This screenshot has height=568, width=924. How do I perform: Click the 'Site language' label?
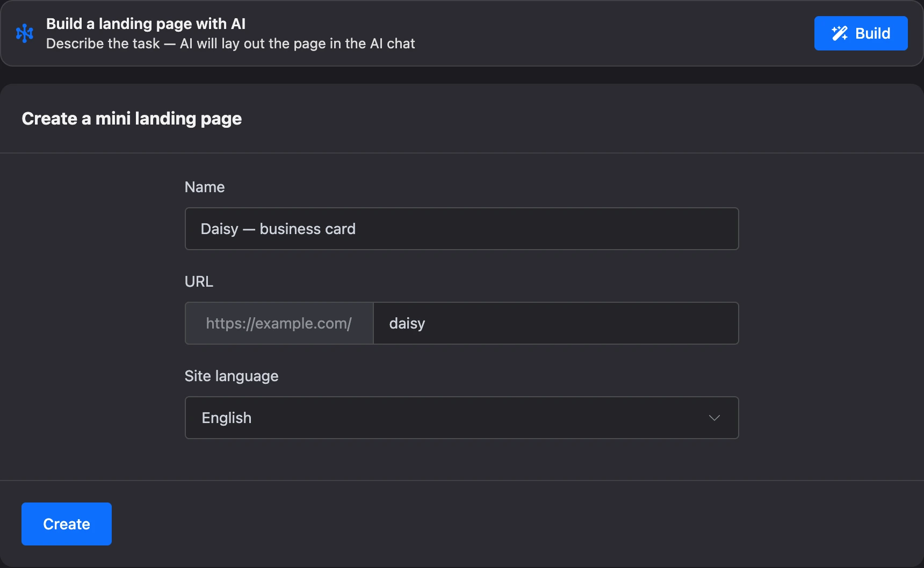point(232,376)
